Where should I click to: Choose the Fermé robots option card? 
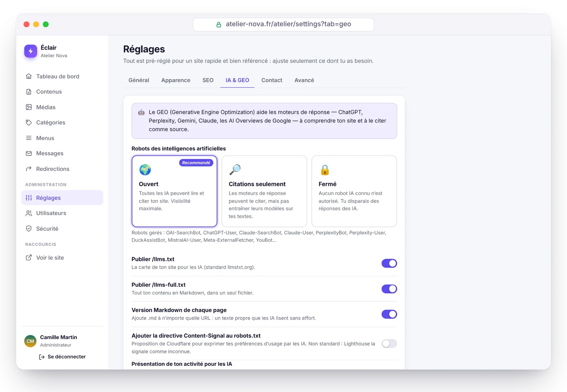pyautogui.click(x=354, y=191)
